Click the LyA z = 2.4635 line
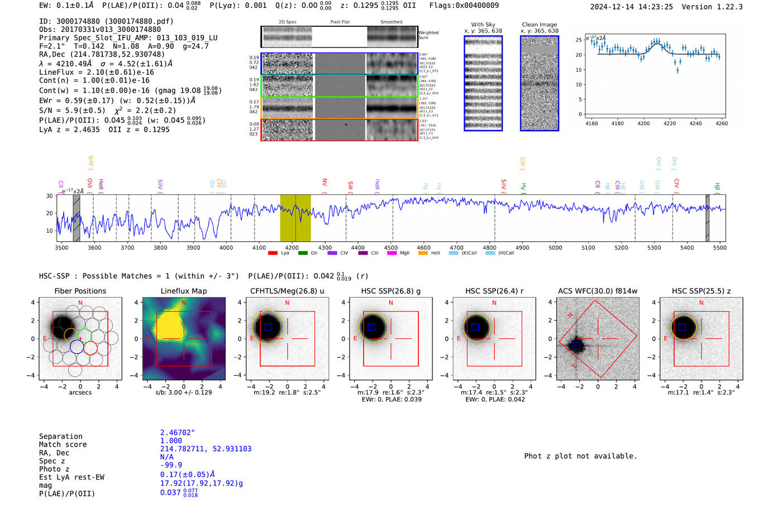Viewport: 782px width, 532px height. pos(104,130)
